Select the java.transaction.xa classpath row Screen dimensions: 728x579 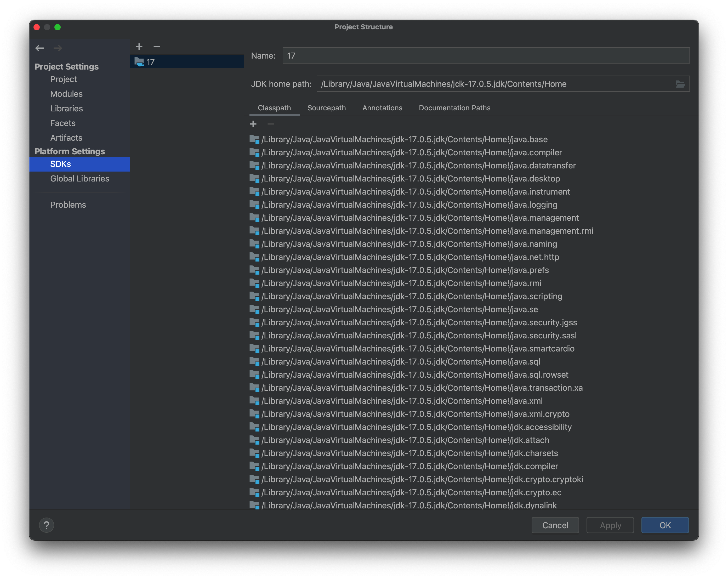click(x=471, y=388)
